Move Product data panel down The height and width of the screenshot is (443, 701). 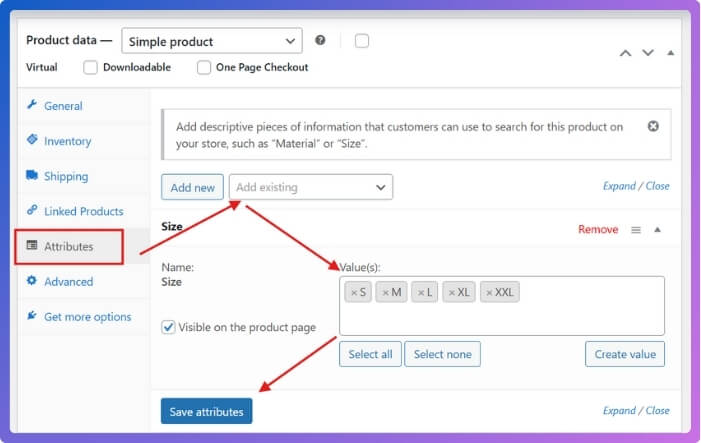648,53
